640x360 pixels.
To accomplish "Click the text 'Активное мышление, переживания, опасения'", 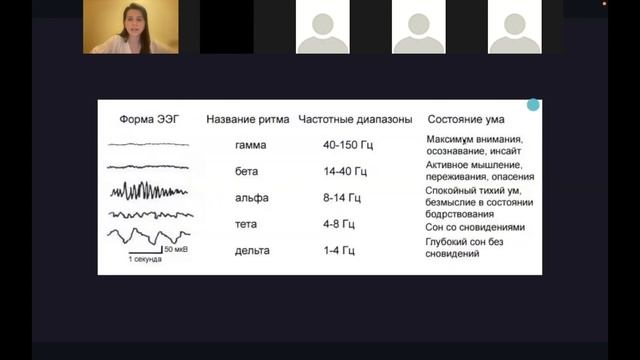I will [480, 171].
